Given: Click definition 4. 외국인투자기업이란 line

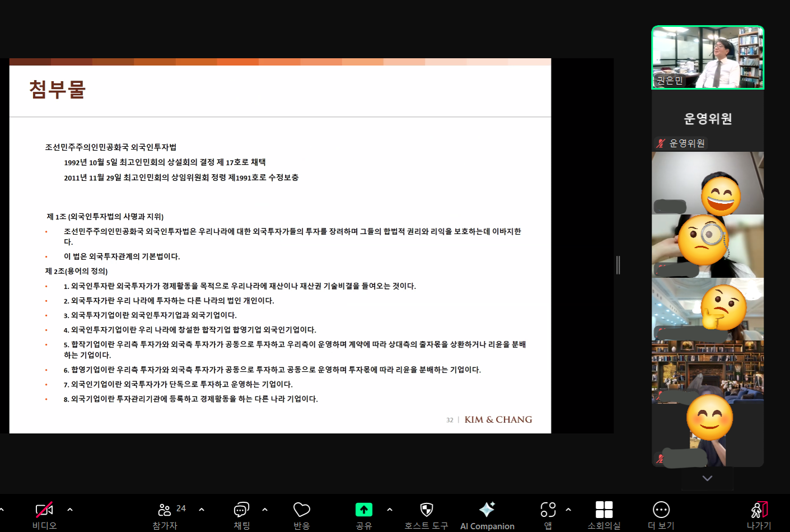Looking at the screenshot, I should (190, 330).
